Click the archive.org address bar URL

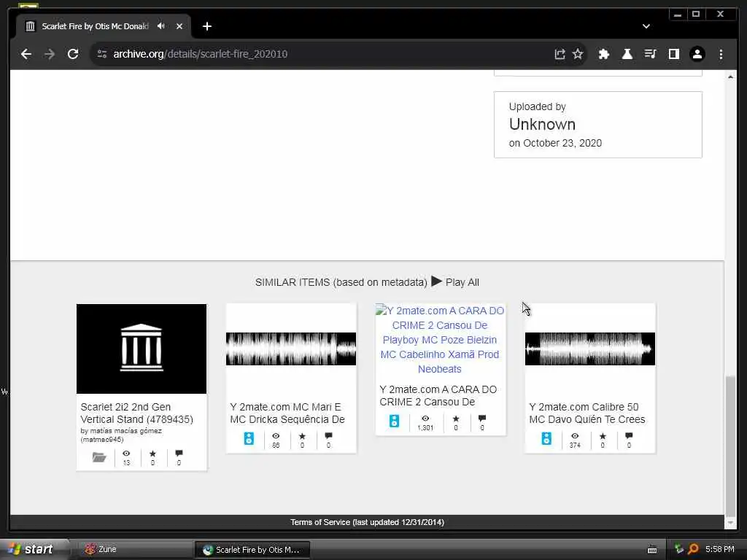(200, 54)
